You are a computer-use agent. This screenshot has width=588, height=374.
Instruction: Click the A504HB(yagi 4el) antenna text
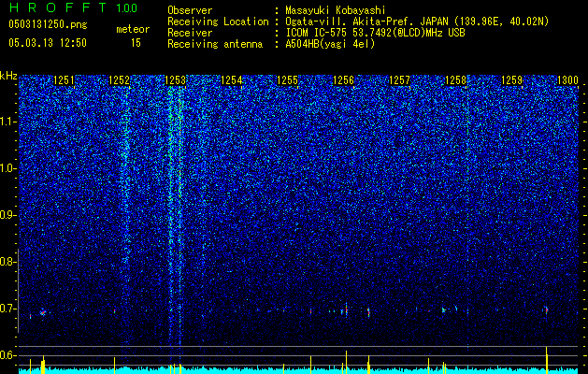tap(330, 44)
